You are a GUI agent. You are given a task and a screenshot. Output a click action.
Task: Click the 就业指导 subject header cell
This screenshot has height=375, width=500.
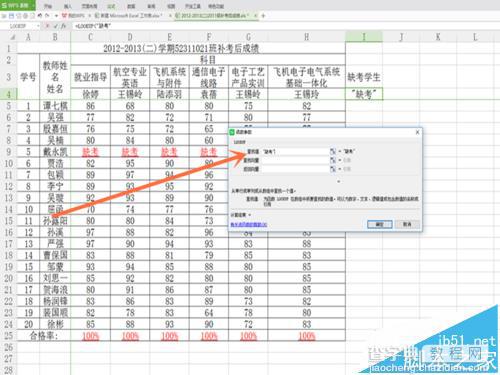90,77
